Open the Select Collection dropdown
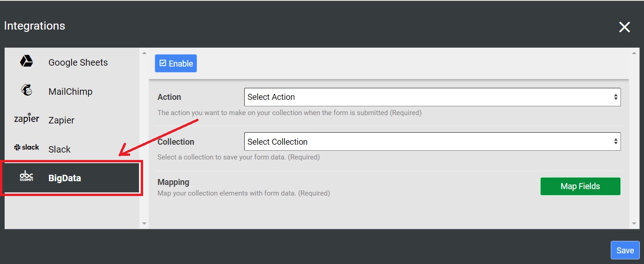Viewport: 644px width, 264px height. click(432, 142)
